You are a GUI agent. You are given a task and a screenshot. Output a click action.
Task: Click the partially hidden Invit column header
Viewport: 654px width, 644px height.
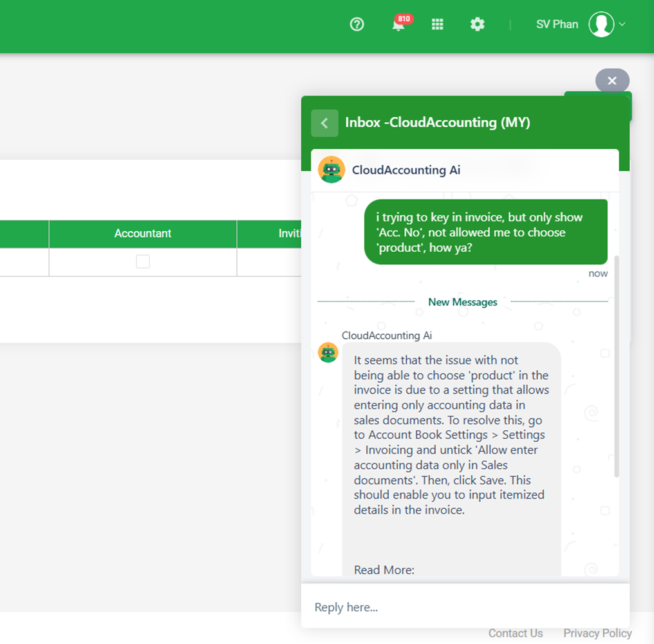(269, 233)
